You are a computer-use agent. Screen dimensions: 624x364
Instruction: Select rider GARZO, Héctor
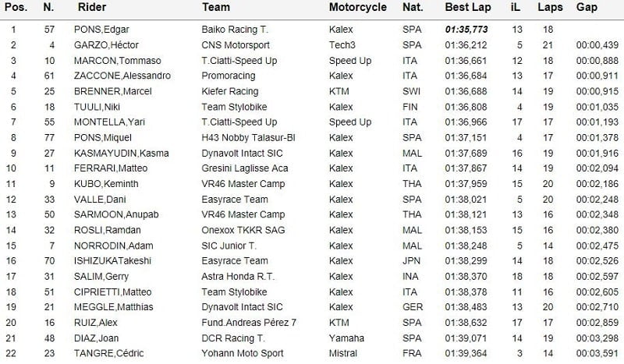[x=108, y=45]
